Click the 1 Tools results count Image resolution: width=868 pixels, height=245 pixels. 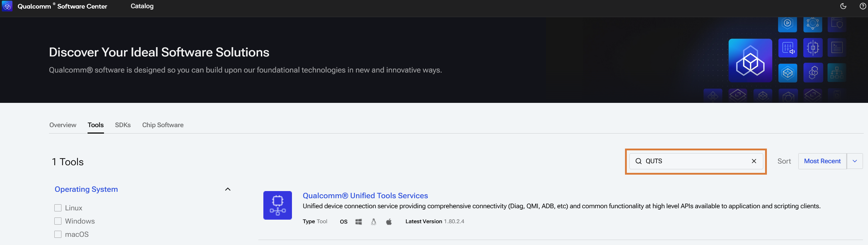[68, 162]
